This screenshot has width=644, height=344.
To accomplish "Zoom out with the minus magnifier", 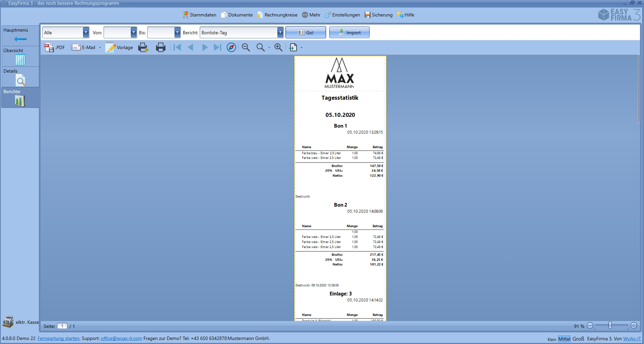I will pyautogui.click(x=246, y=47).
